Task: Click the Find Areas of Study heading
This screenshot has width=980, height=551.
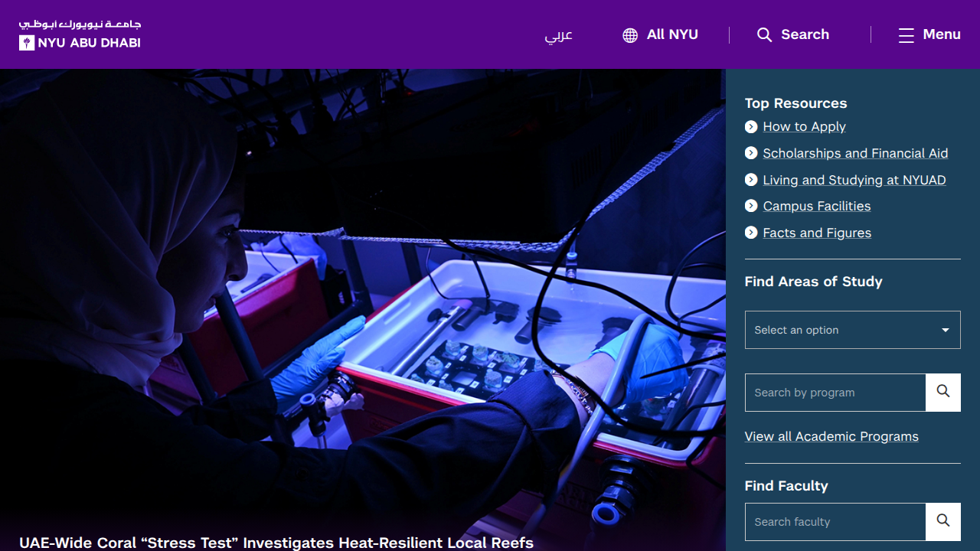Action: coord(813,282)
